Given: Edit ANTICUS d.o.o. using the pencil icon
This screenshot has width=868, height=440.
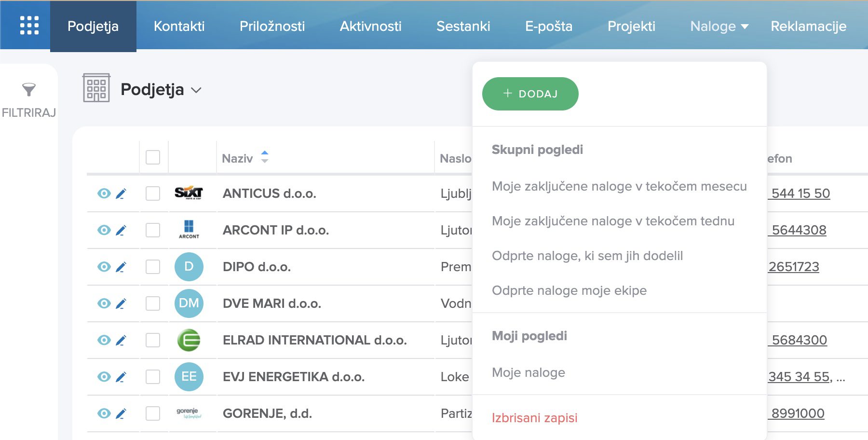Looking at the screenshot, I should click(122, 193).
